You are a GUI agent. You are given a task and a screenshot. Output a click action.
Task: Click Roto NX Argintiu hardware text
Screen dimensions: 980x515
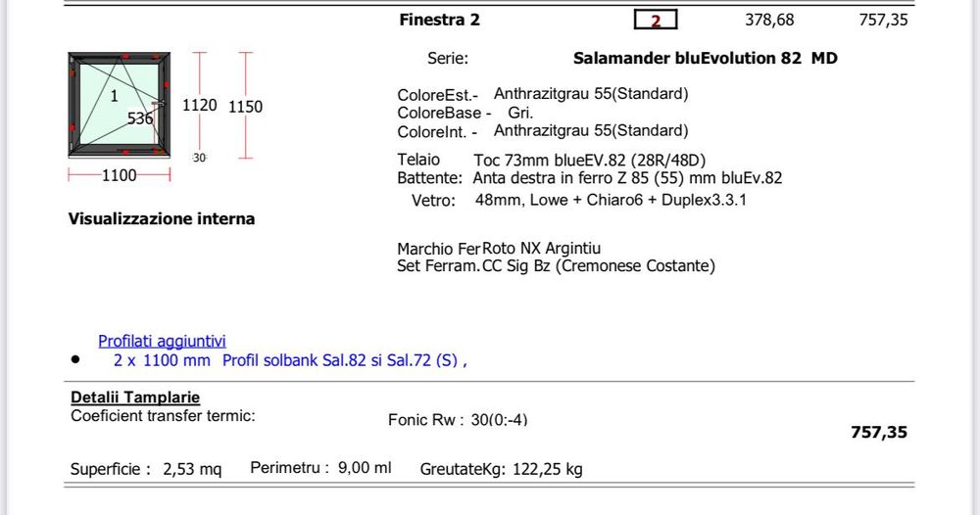(x=541, y=249)
